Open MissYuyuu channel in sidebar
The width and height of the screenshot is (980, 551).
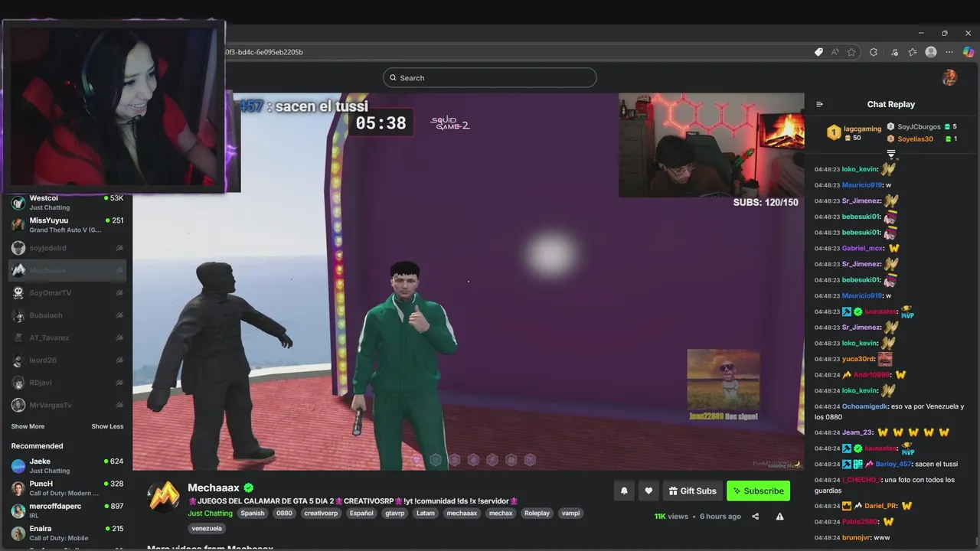pyautogui.click(x=67, y=225)
